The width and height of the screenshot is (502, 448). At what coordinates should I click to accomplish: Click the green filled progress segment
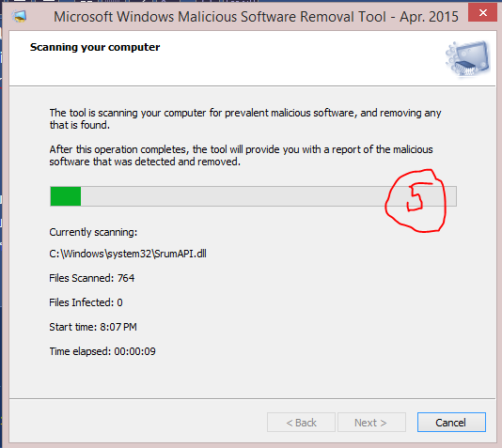click(x=66, y=196)
